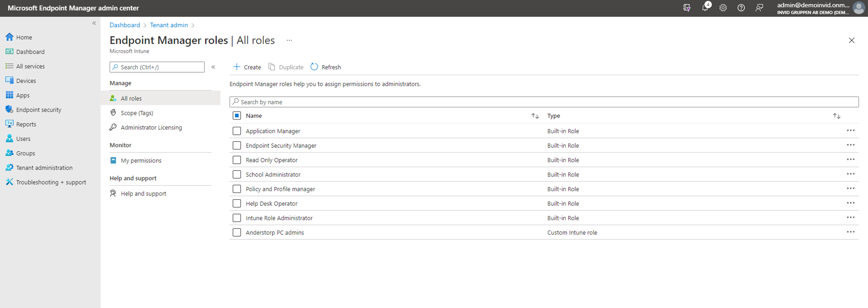Open the ellipsis next to All roles title
The height and width of the screenshot is (308, 868).
pyautogui.click(x=289, y=40)
